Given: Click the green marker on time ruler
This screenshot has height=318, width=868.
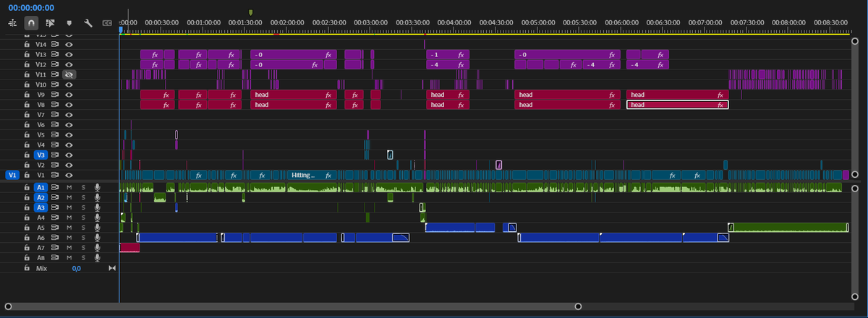Looking at the screenshot, I should (x=250, y=12).
